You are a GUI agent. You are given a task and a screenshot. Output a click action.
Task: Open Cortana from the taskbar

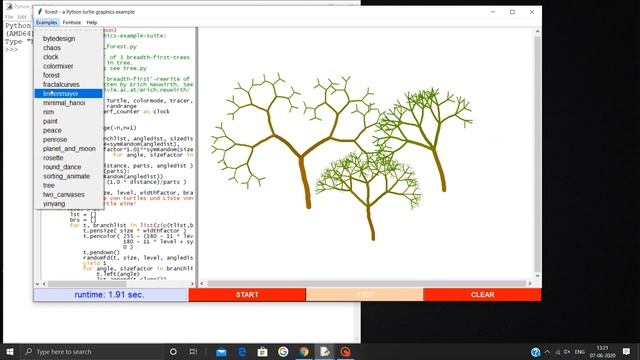pos(173,351)
